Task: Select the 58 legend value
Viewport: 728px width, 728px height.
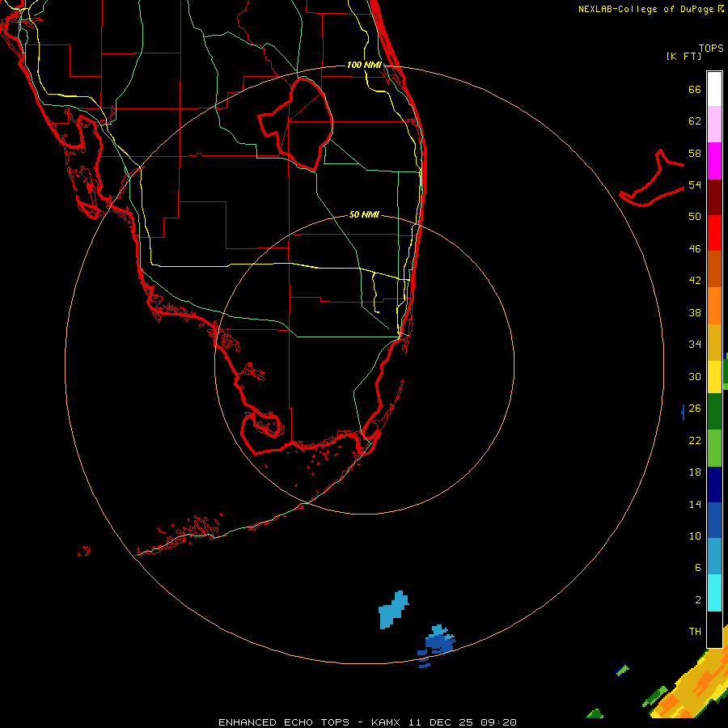Action: (695, 153)
